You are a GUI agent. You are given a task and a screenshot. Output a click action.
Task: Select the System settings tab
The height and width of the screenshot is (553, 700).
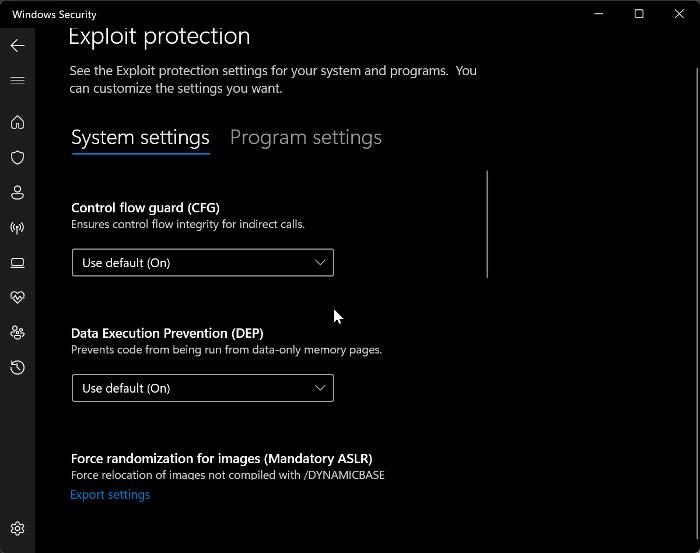pos(140,138)
